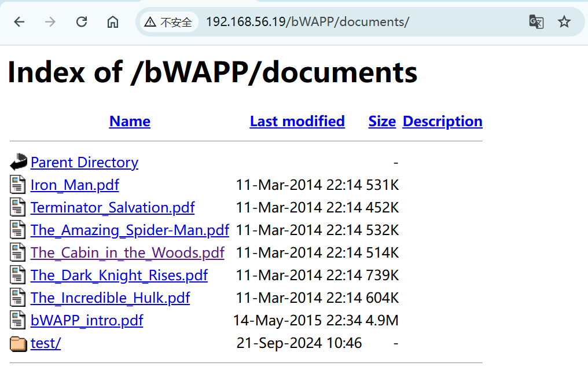Sort listing by Name column
Viewport: 588px width, 374px height.
[x=130, y=121]
